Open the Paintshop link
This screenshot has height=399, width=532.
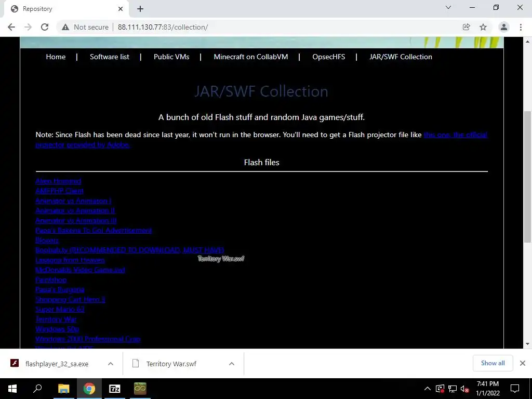click(x=51, y=280)
